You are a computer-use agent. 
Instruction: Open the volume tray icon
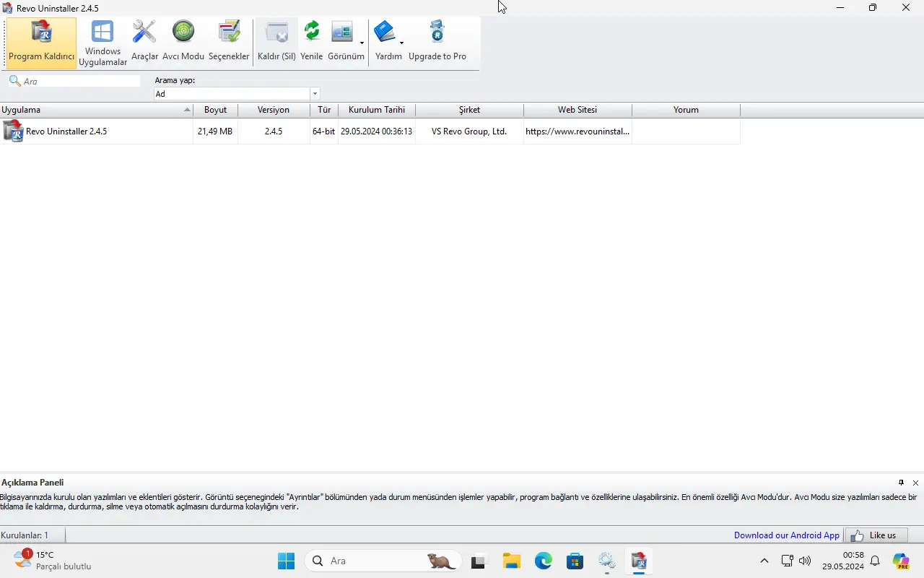(805, 561)
